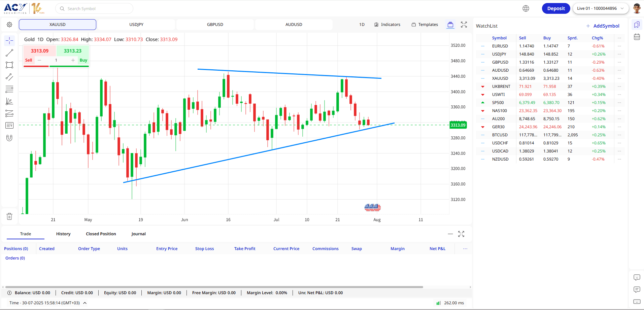Image resolution: width=644 pixels, height=310 pixels.
Task: Expand the time zone chevron
Action: [85, 303]
